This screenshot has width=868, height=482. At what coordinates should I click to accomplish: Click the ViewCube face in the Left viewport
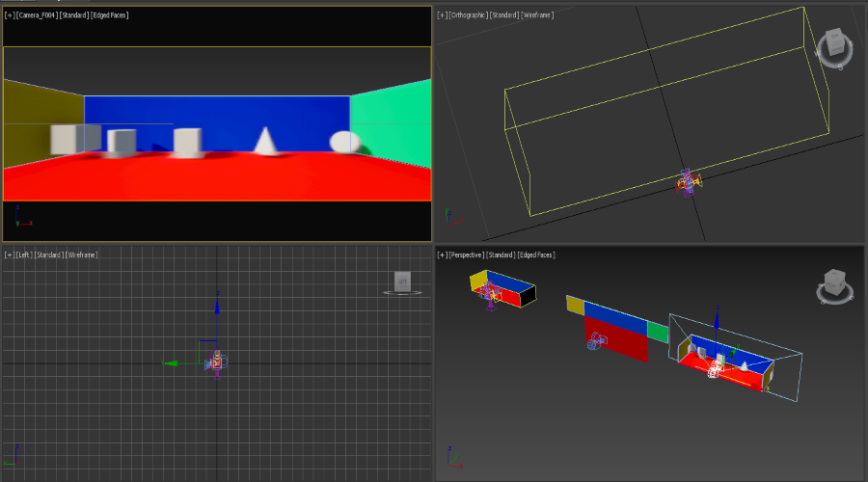pos(402,281)
